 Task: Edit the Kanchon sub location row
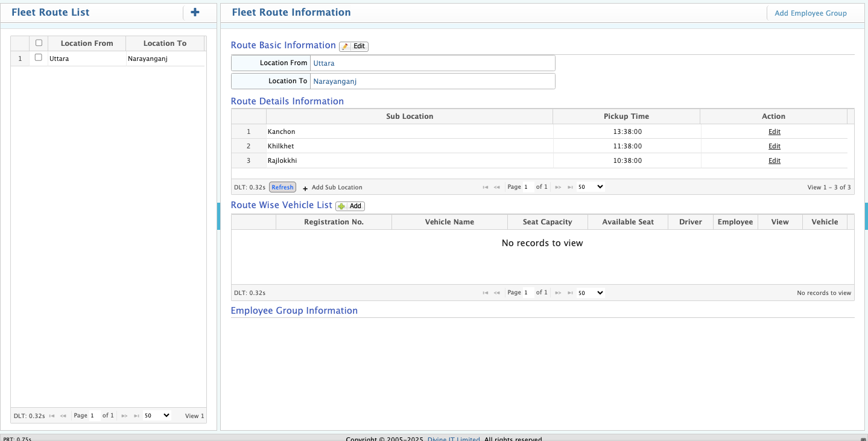coord(774,132)
